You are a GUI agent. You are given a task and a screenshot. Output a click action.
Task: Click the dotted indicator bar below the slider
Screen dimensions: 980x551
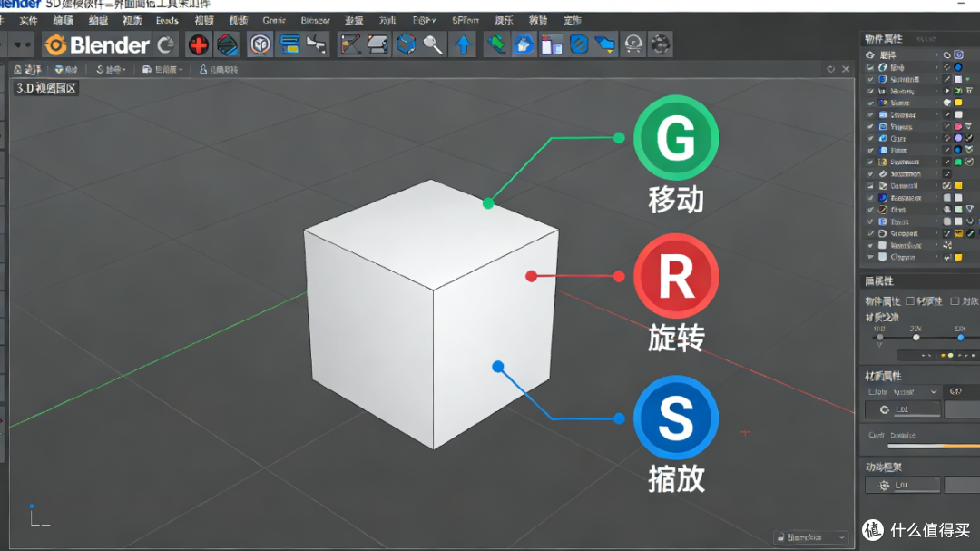(937, 355)
